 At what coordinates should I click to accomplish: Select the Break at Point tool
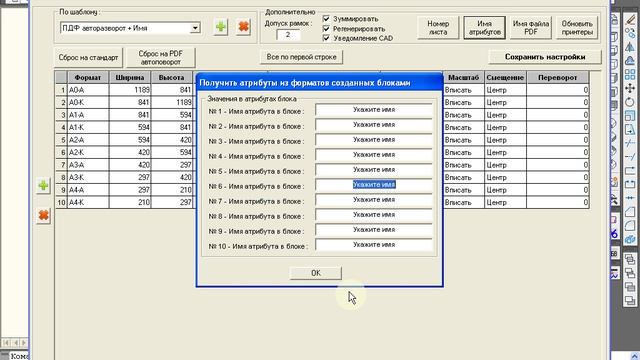click(630, 171)
